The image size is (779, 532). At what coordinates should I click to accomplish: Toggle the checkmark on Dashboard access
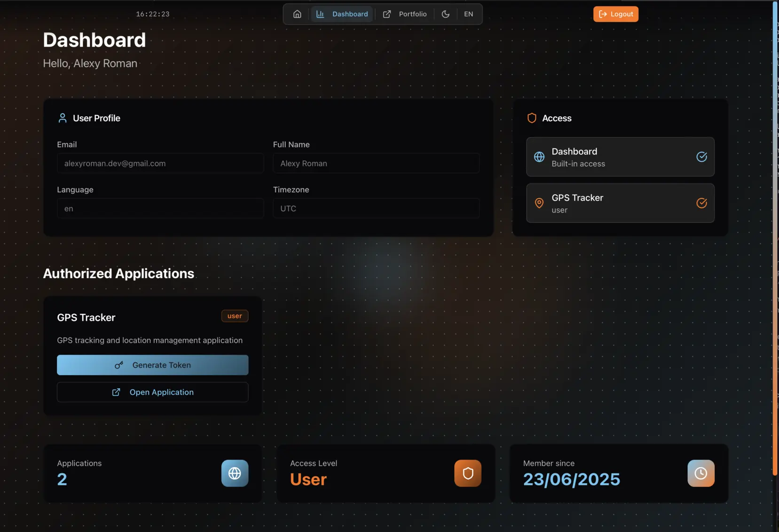click(x=701, y=157)
